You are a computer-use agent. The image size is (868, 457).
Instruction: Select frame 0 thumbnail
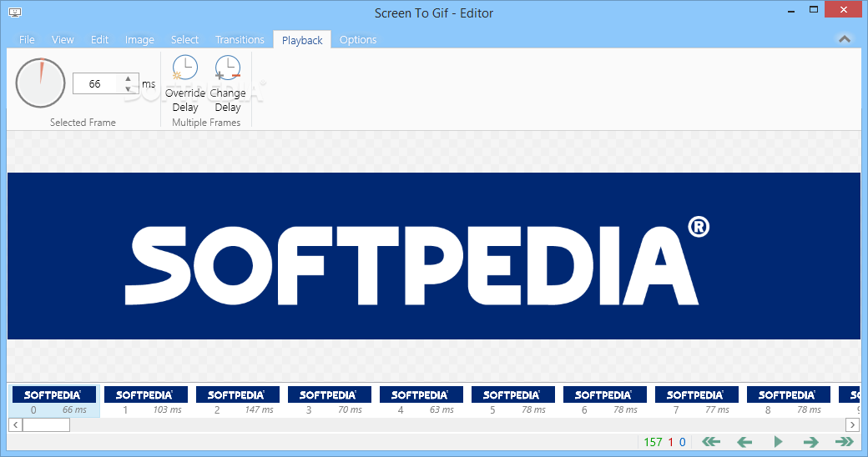tap(53, 401)
